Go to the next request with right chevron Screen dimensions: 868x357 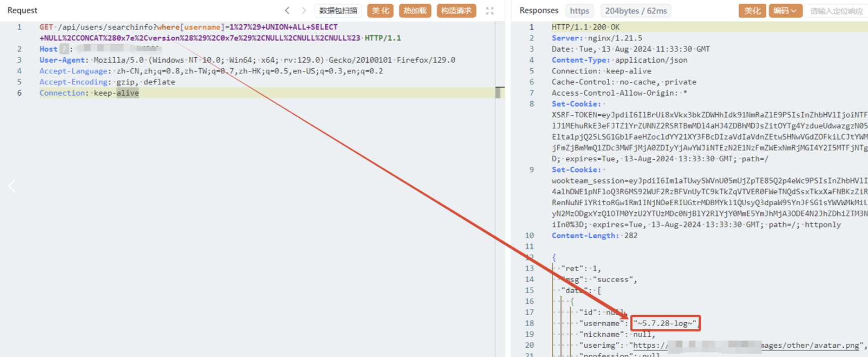click(304, 10)
